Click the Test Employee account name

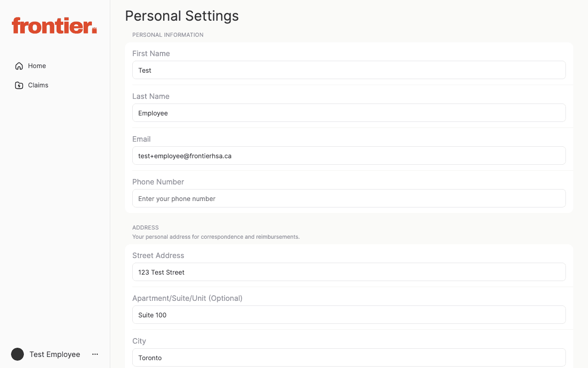point(54,354)
